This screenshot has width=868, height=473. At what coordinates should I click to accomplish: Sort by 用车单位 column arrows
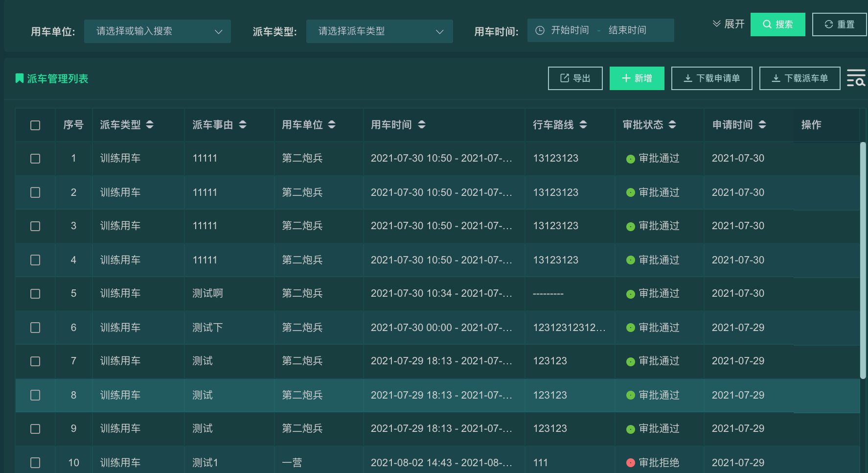pyautogui.click(x=332, y=125)
